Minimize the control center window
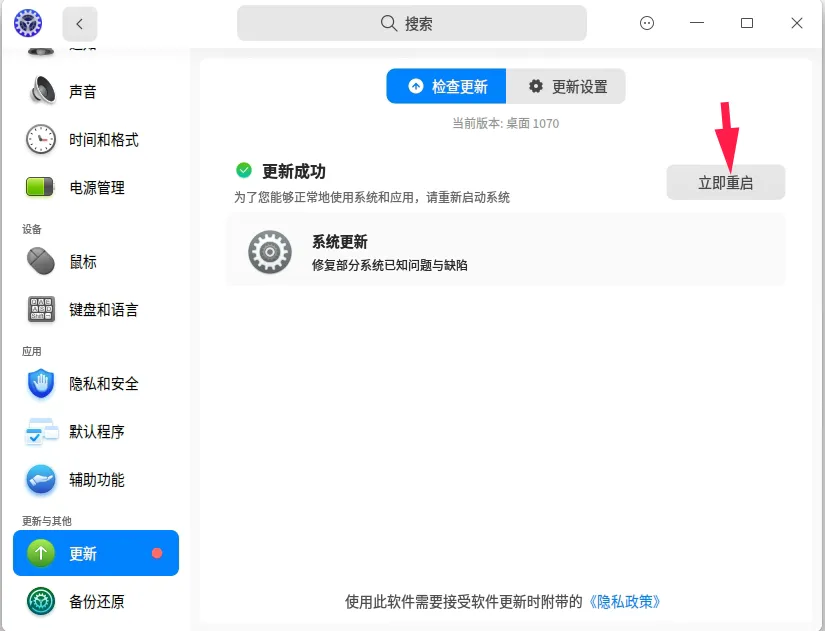Screen dimensions: 825x631 click(x=697, y=23)
